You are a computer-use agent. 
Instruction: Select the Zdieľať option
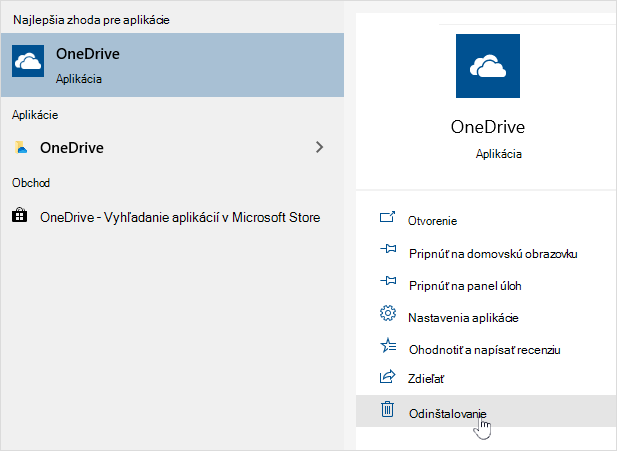[x=486, y=379]
